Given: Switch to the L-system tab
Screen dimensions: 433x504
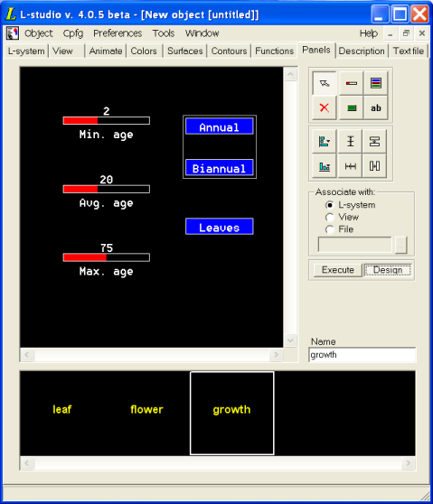Looking at the screenshot, I should [x=26, y=51].
